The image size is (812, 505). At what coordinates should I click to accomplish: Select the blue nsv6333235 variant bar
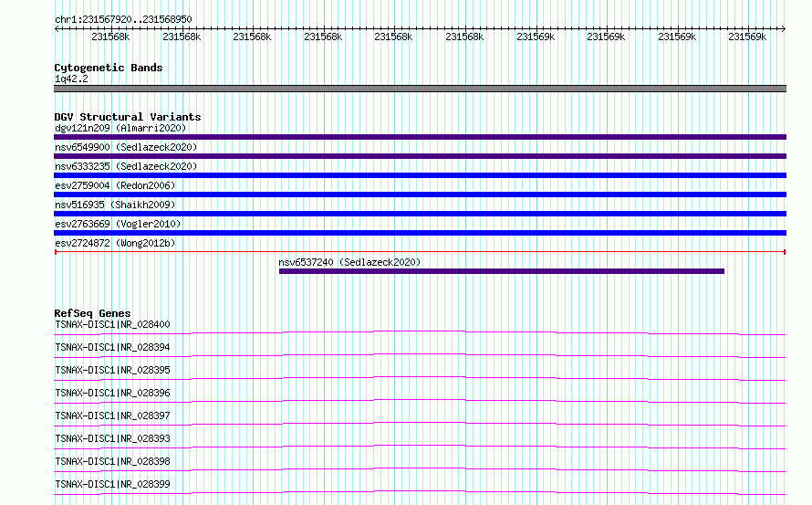(420, 175)
